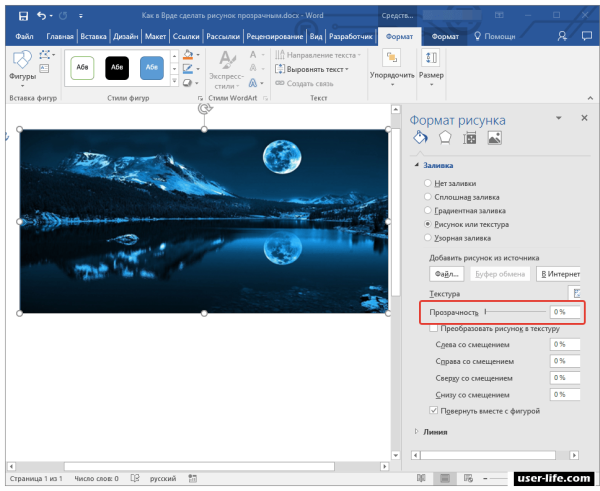Uncheck Повернуть вместе с фигурой
Image resolution: width=600 pixels, height=491 pixels.
coord(432,410)
